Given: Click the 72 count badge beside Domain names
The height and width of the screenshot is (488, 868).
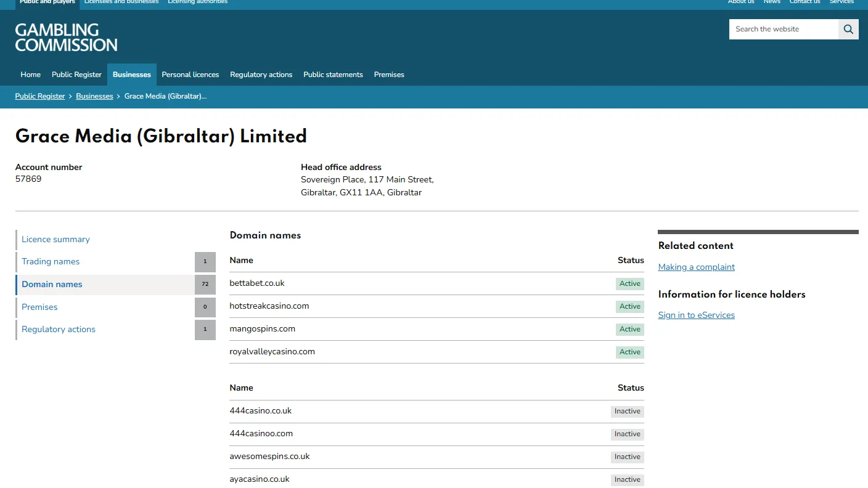Looking at the screenshot, I should point(205,285).
